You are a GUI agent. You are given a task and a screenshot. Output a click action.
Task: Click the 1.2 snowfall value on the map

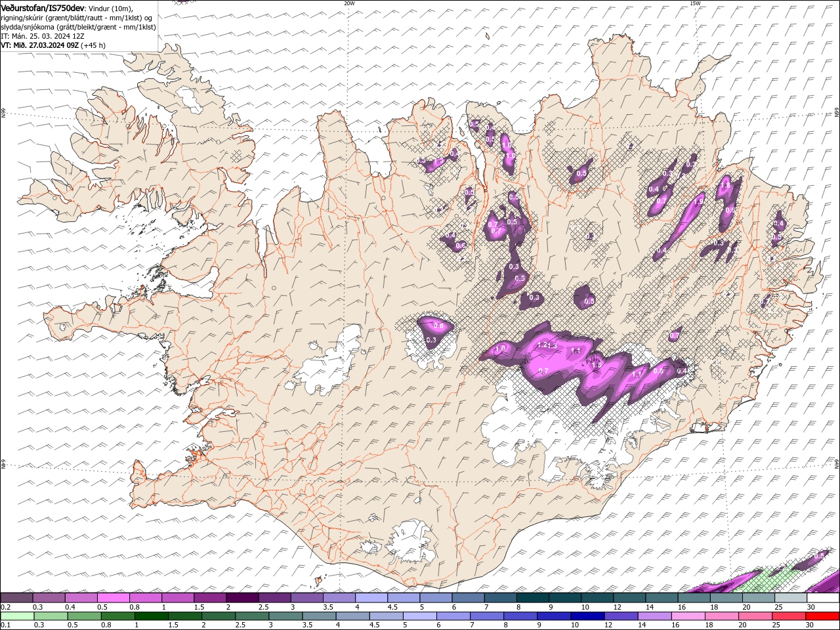[x=542, y=345]
